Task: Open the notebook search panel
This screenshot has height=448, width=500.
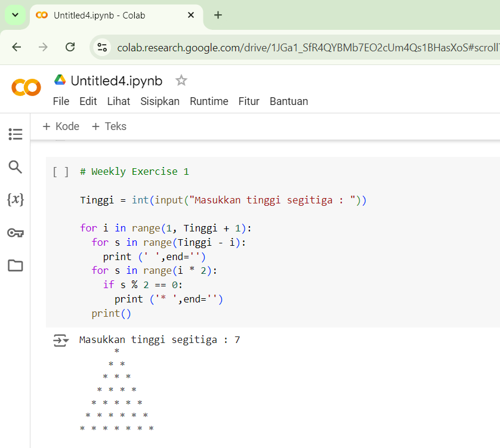Action: [16, 167]
